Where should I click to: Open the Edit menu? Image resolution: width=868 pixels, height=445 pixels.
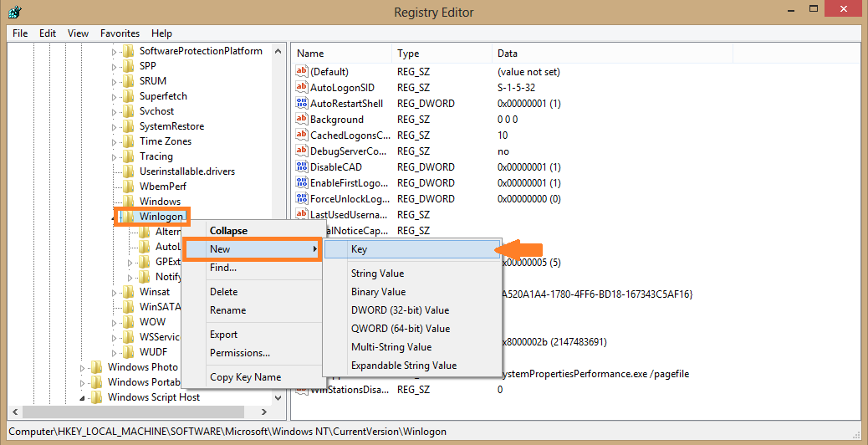click(x=48, y=33)
